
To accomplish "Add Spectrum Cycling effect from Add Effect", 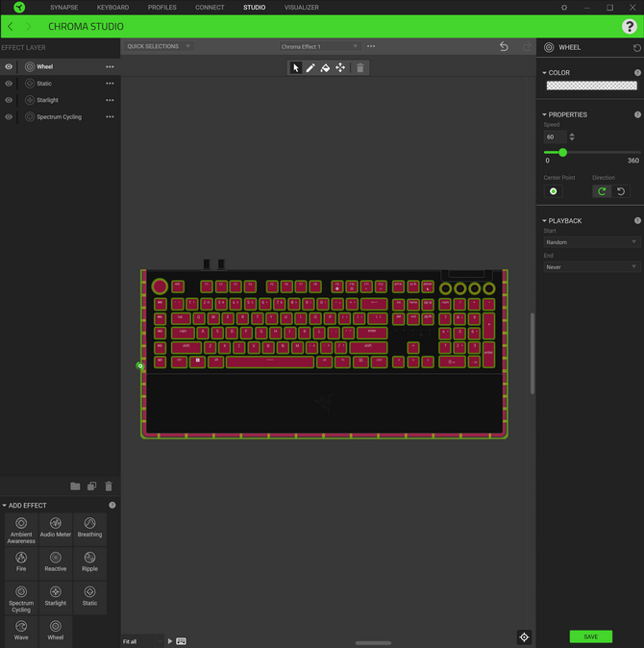I will (21, 598).
